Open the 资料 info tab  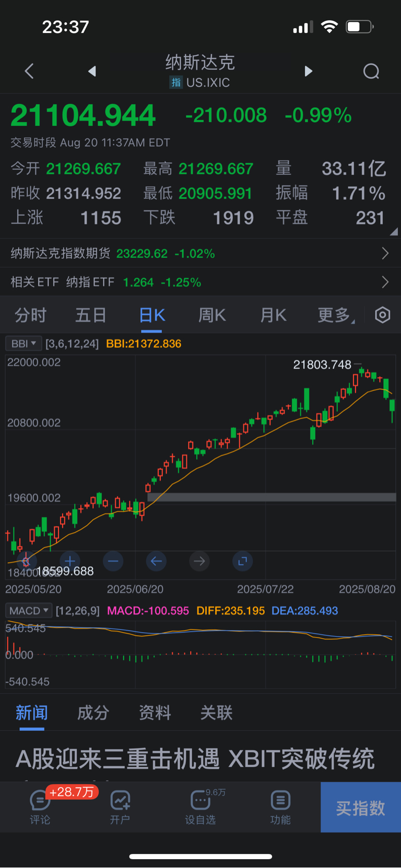155,712
